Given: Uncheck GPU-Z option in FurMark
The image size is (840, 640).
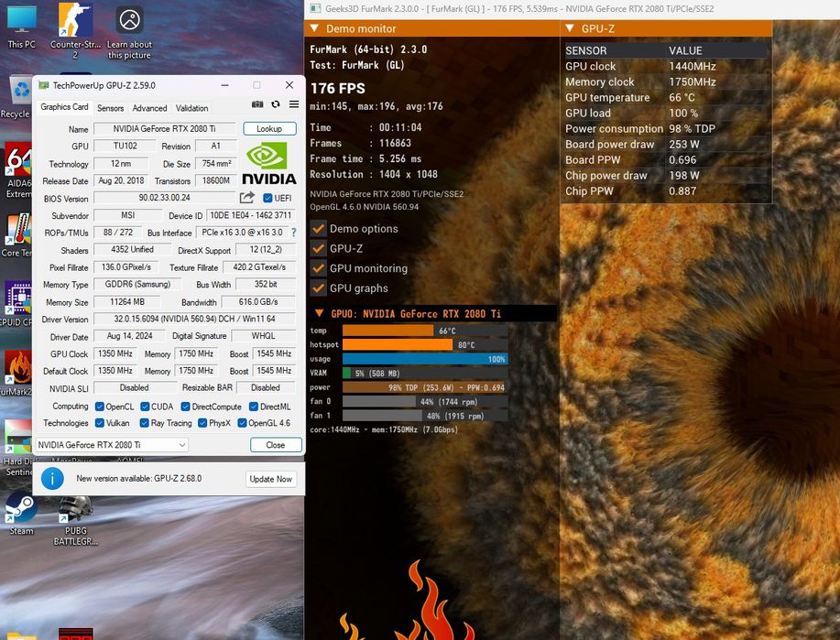Looking at the screenshot, I should click(x=318, y=248).
